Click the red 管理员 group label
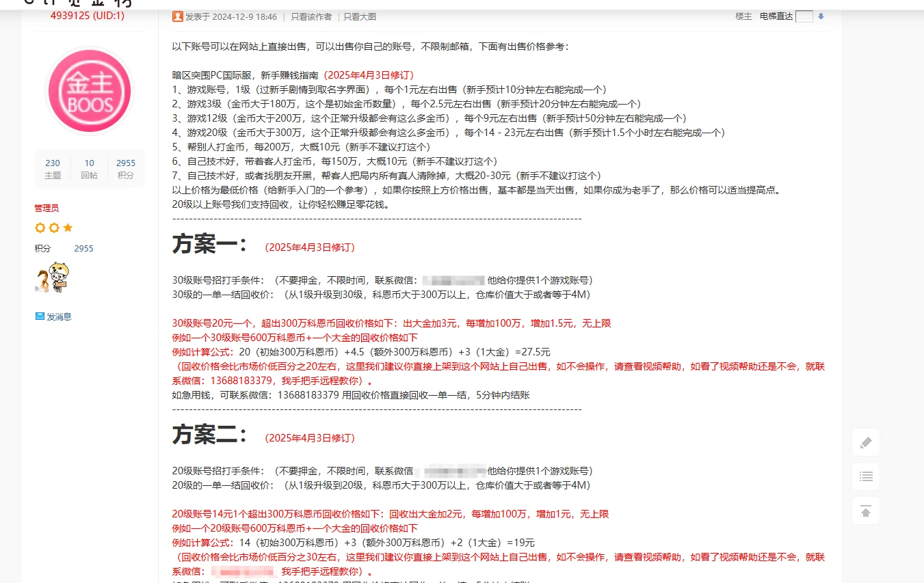This screenshot has height=583, width=924. coord(47,208)
